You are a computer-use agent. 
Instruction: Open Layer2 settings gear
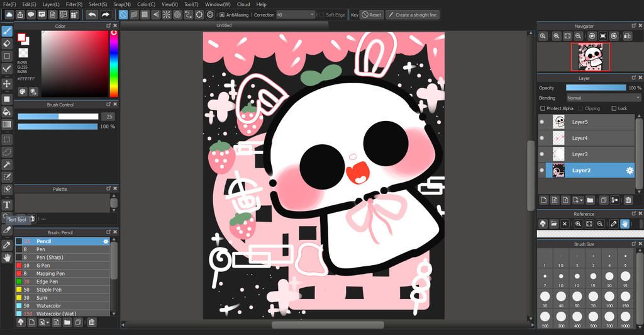[x=629, y=171]
